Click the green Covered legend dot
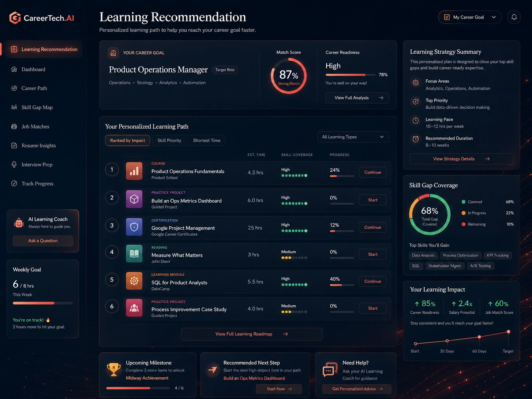532x399 pixels. tap(464, 202)
